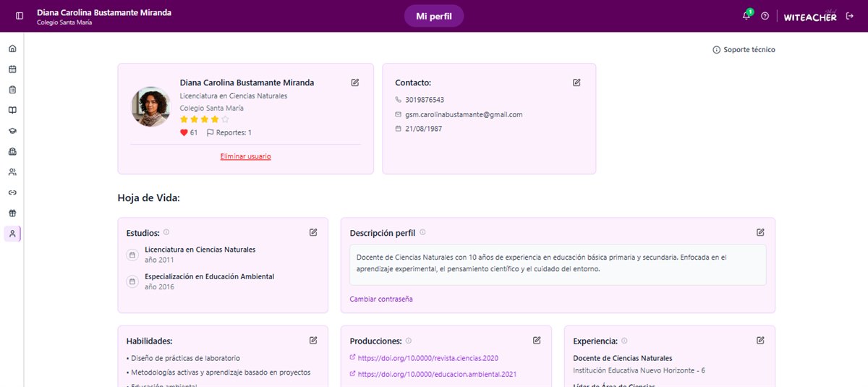Edit the Contacto card
Screen dimensions: 868x387
pyautogui.click(x=576, y=82)
